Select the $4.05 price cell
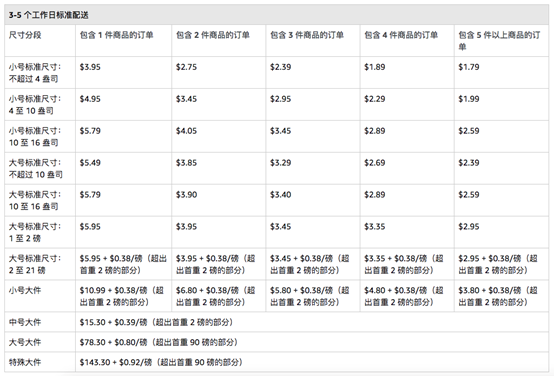This screenshot has height=376, width=554. [187, 131]
